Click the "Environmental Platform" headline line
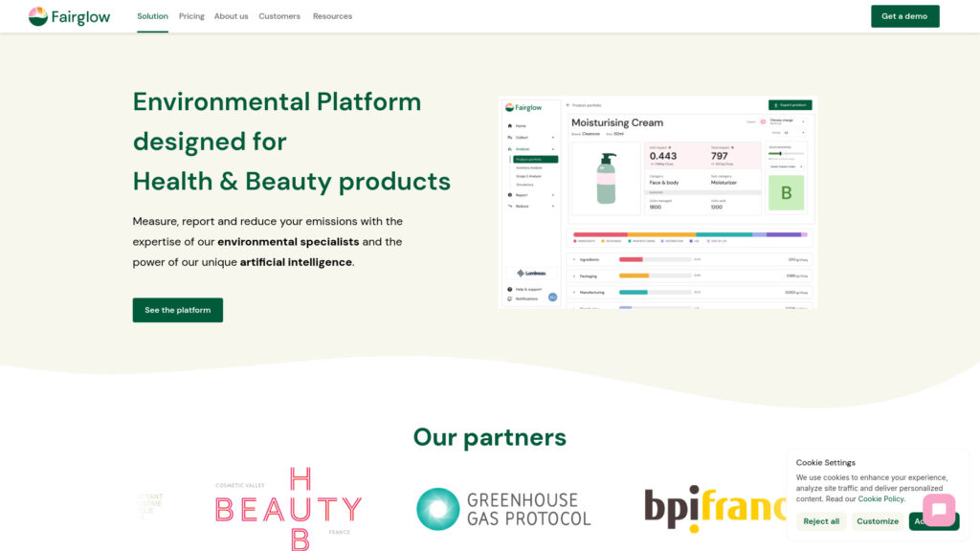The height and width of the screenshot is (551, 980). (x=277, y=101)
